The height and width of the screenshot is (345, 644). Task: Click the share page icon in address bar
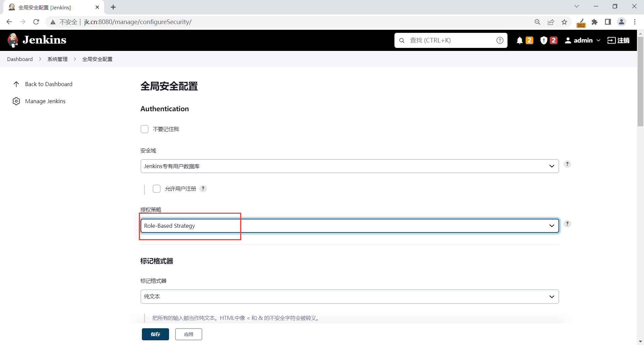coord(551,22)
